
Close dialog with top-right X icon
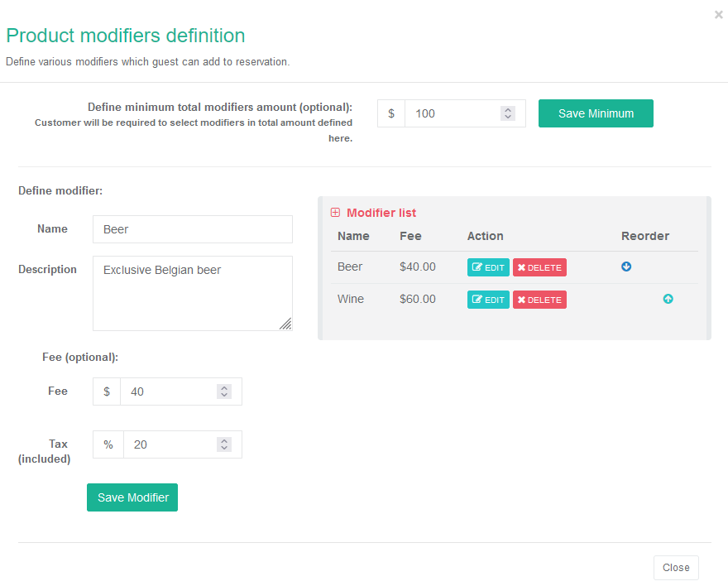[x=718, y=15]
